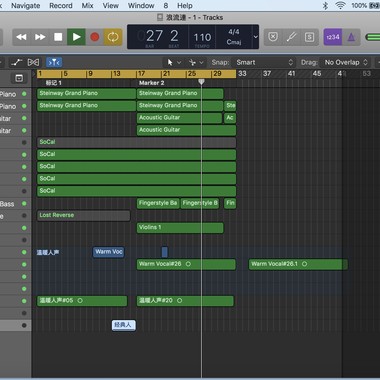Open the Command-click tool menu
Viewport: 380px width, 380px height.
196,62
